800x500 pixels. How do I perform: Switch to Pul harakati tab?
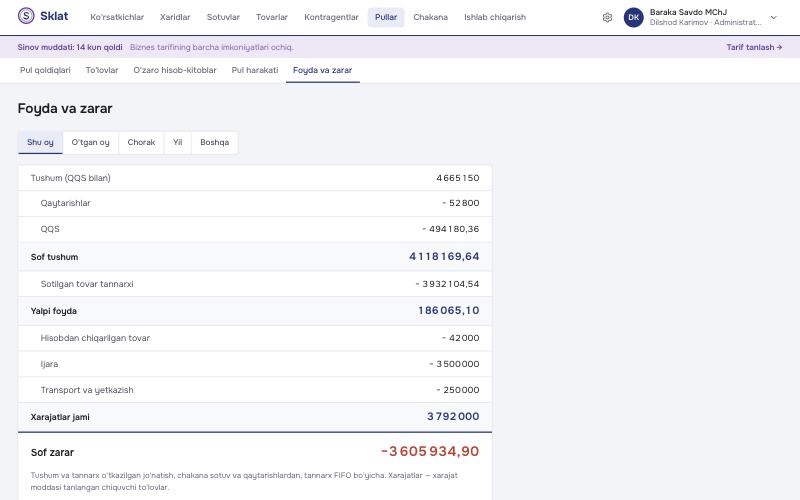point(255,70)
